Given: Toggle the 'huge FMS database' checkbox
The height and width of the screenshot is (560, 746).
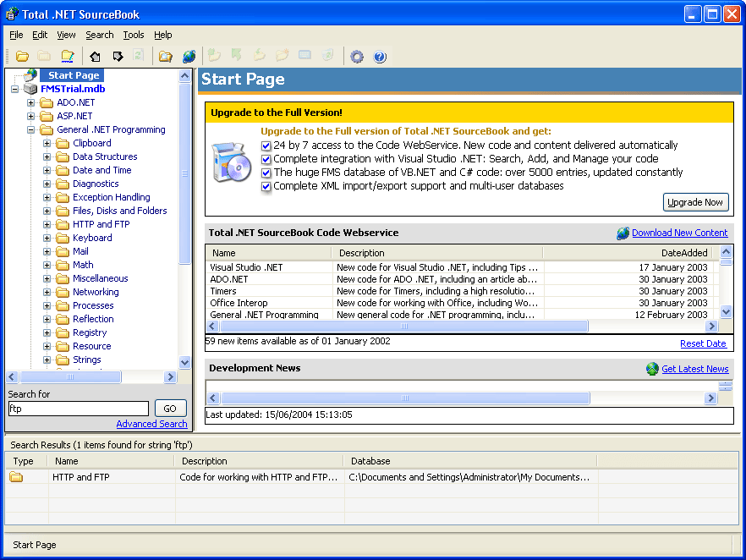Looking at the screenshot, I should (266, 173).
